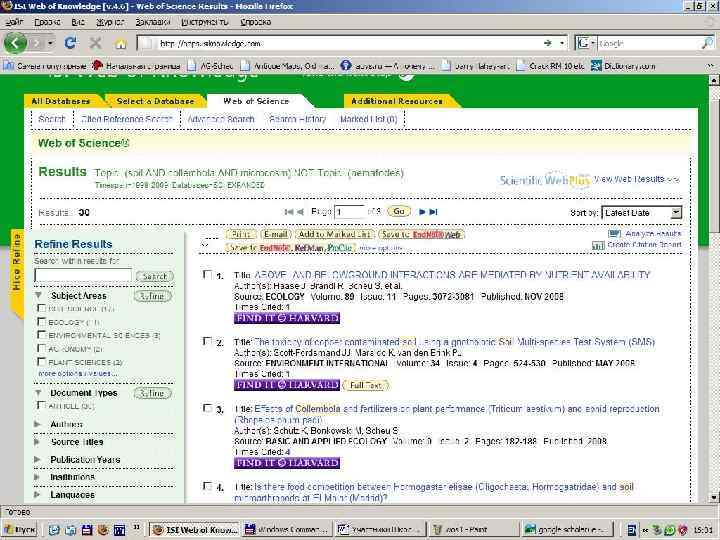Check the box for result 2
This screenshot has width=720, height=540.
[207, 342]
